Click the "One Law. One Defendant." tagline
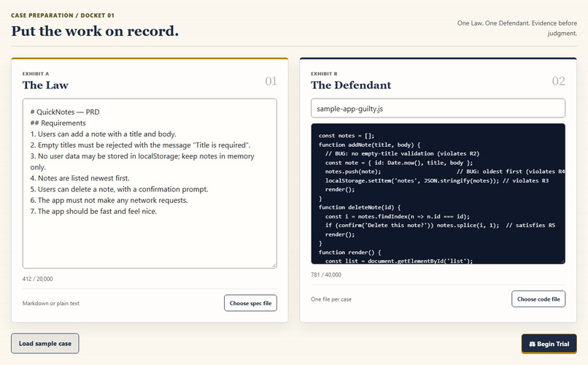The height and width of the screenshot is (365, 588). (x=517, y=28)
